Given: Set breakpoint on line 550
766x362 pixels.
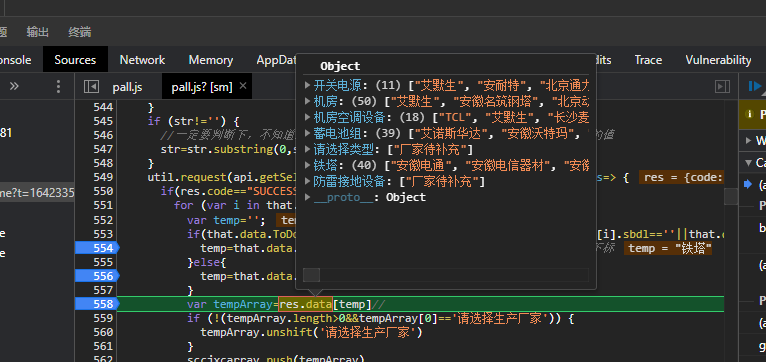Looking at the screenshot, I should [102, 191].
